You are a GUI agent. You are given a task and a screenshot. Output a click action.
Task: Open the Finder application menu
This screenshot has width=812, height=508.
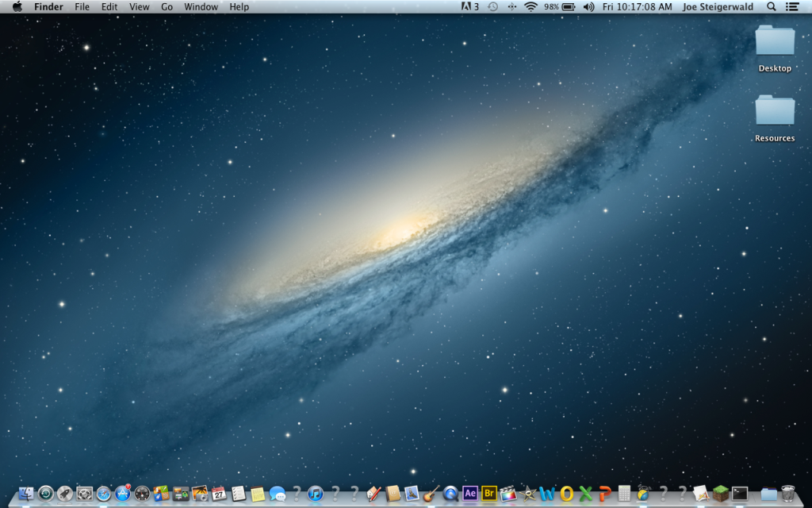[48, 6]
